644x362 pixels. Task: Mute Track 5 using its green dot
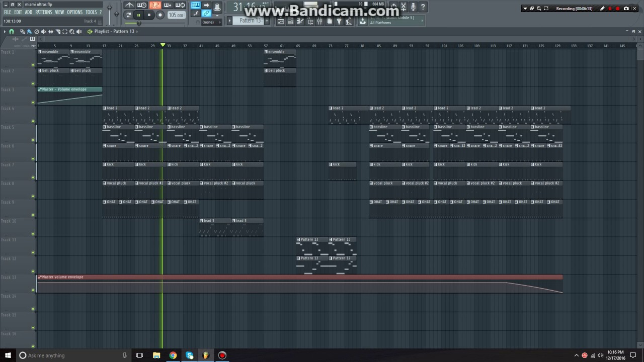[33, 140]
